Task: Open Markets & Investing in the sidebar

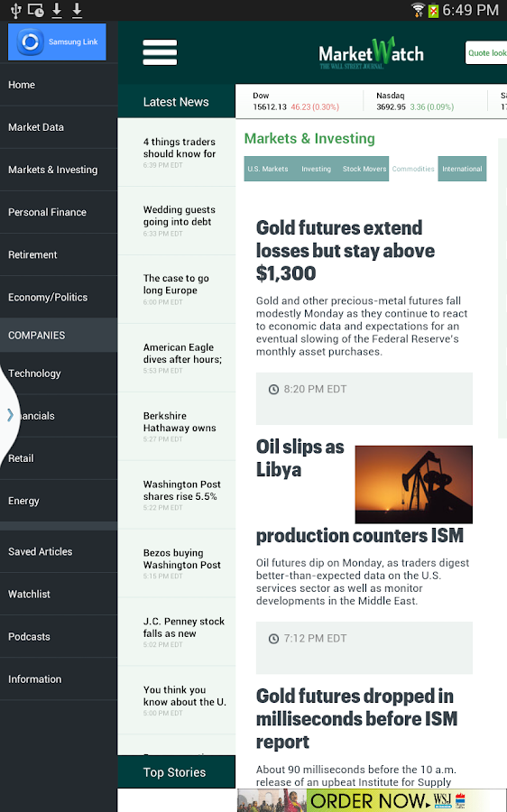Action: [59, 170]
